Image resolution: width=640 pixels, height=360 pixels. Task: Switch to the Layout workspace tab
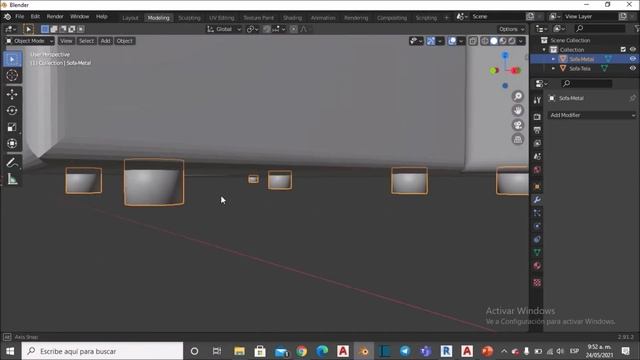click(x=130, y=18)
